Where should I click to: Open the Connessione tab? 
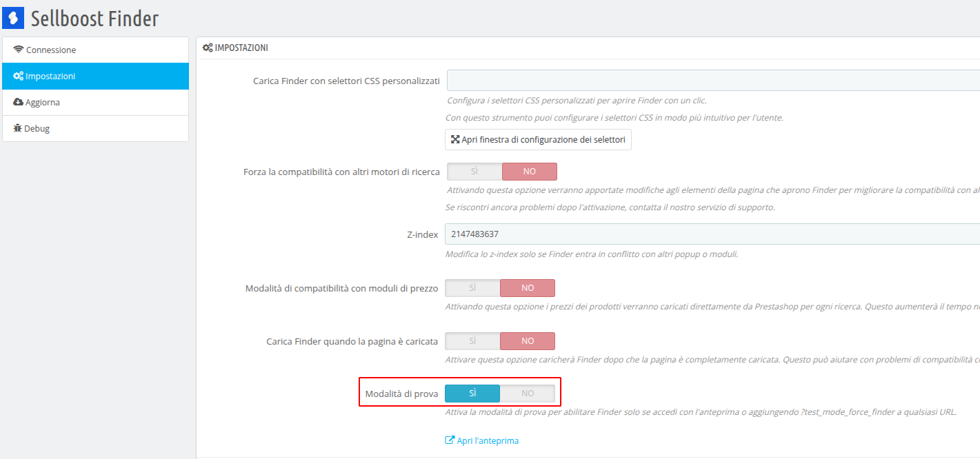pyautogui.click(x=96, y=50)
